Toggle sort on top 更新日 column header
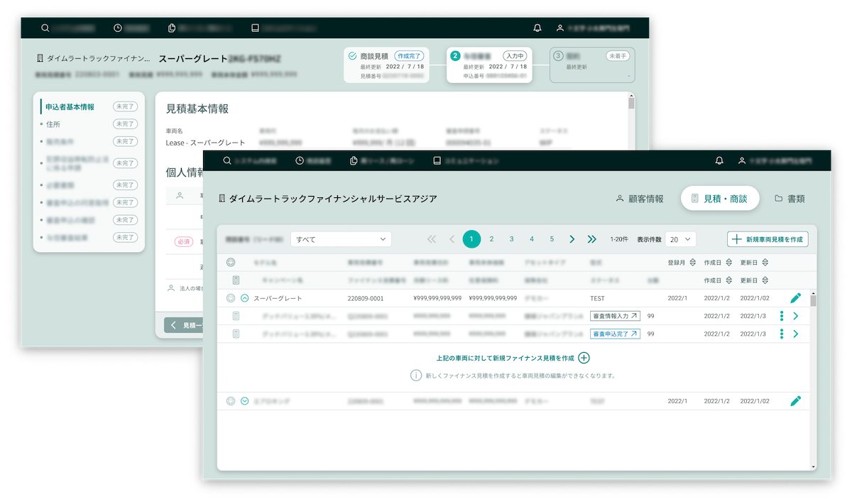The height and width of the screenshot is (504, 852). pos(765,263)
